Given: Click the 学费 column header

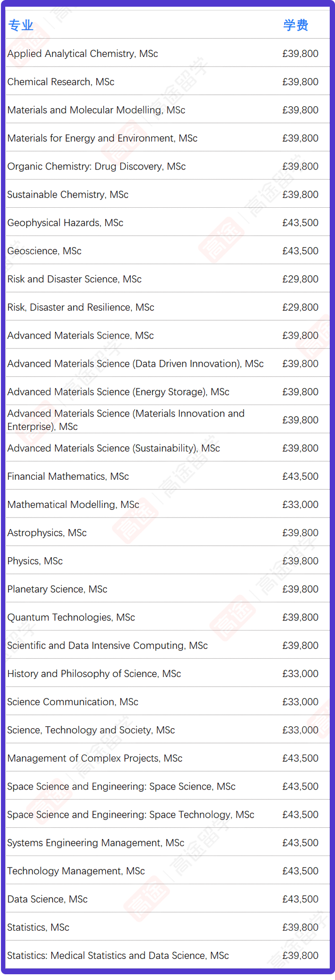Looking at the screenshot, I should tap(296, 25).
